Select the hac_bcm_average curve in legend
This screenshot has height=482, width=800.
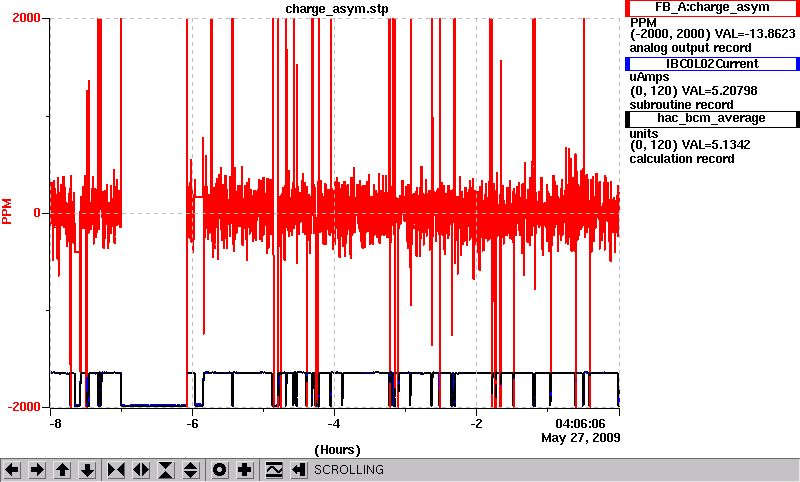point(712,118)
